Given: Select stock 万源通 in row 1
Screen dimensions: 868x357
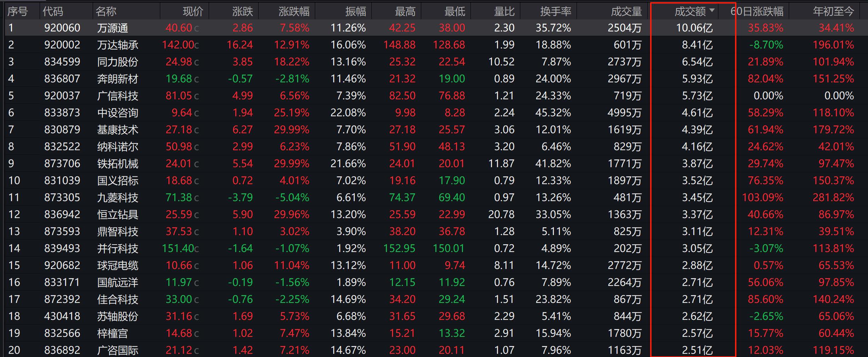Looking at the screenshot, I should (x=112, y=28).
